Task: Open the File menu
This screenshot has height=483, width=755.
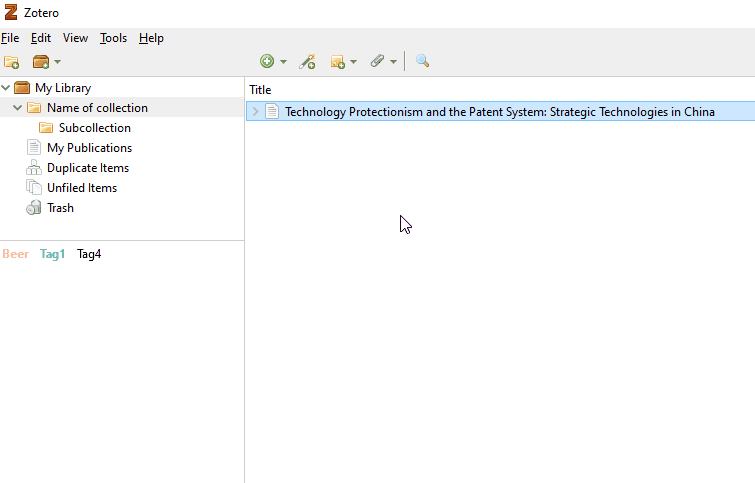Action: click(10, 38)
